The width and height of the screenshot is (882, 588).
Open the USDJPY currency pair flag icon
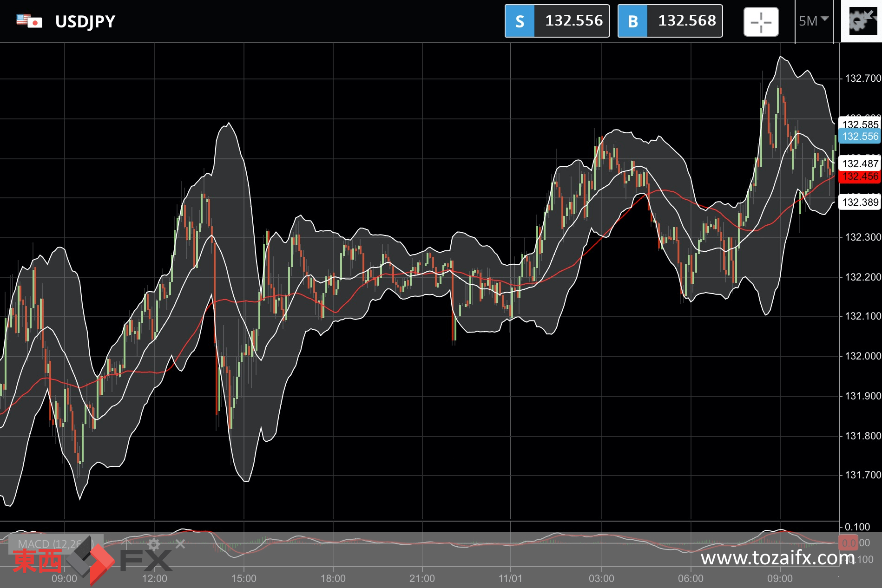point(29,21)
